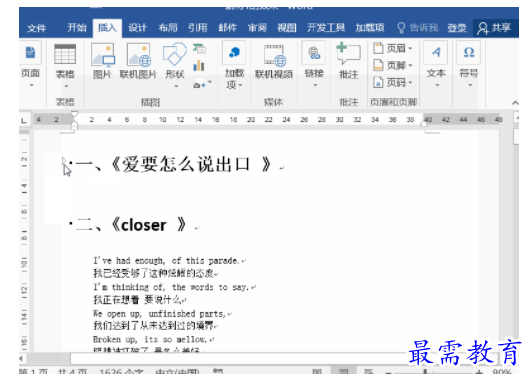530x384 pixels.
Task: Insert a 图片 picture from file
Action: (102, 61)
